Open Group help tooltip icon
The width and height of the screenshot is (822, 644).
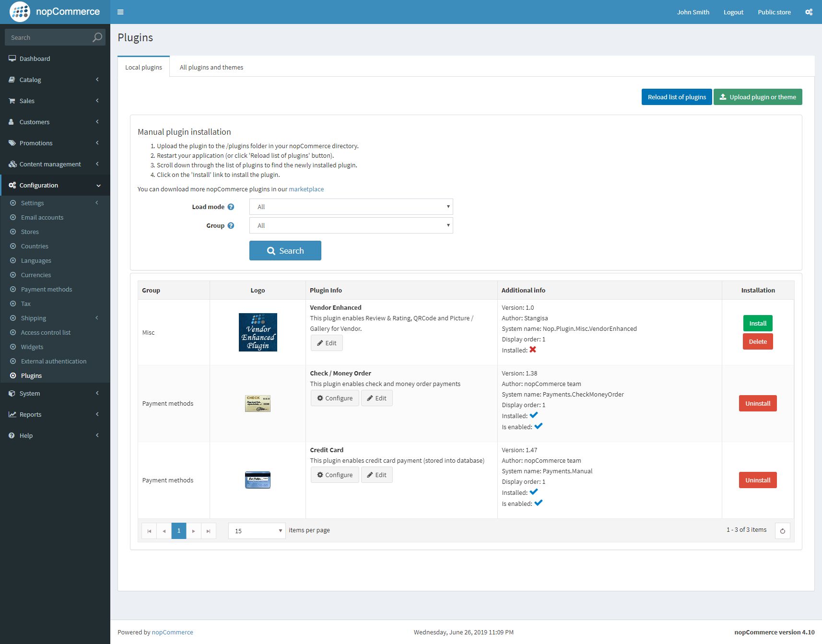click(231, 225)
